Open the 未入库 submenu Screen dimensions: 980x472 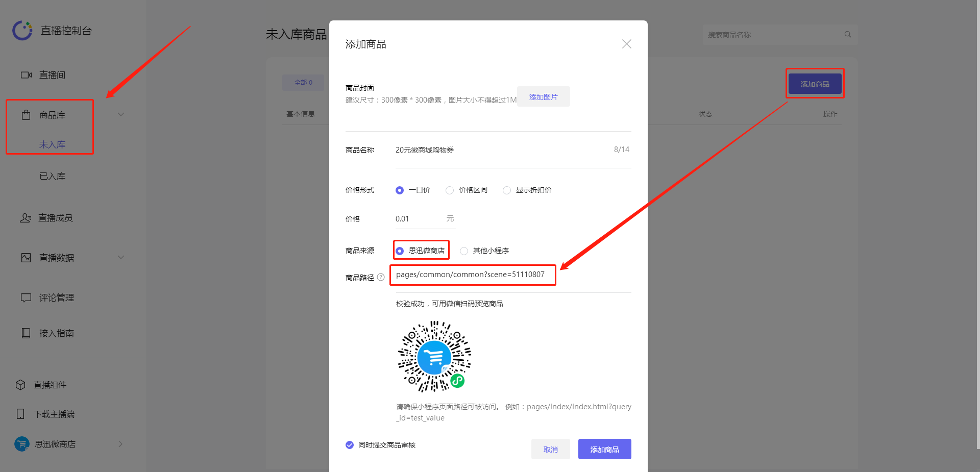click(52, 145)
